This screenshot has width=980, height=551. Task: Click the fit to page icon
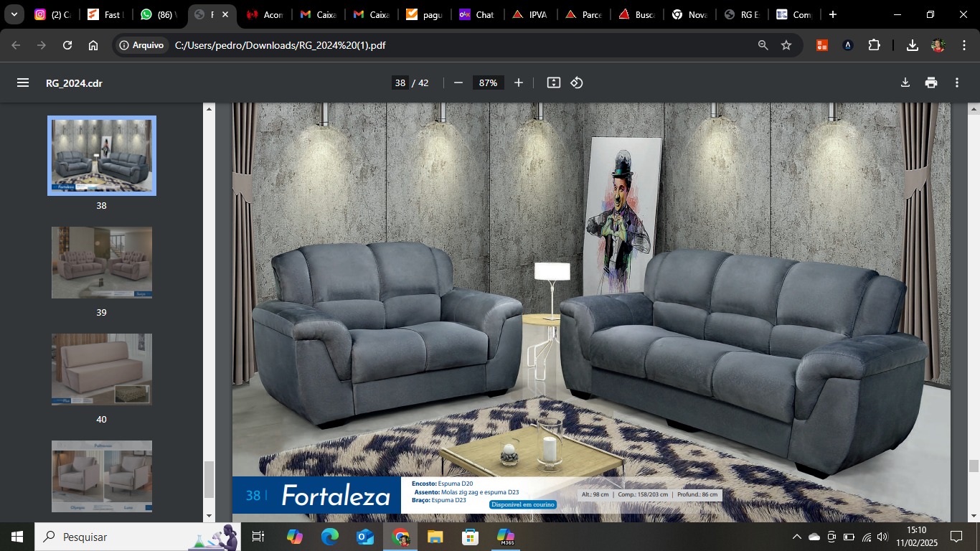click(553, 83)
